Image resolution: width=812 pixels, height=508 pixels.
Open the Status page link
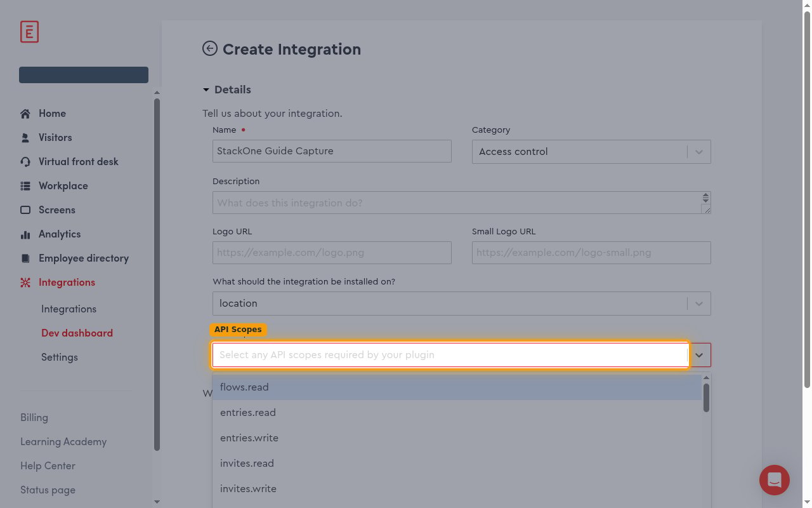[x=48, y=490]
